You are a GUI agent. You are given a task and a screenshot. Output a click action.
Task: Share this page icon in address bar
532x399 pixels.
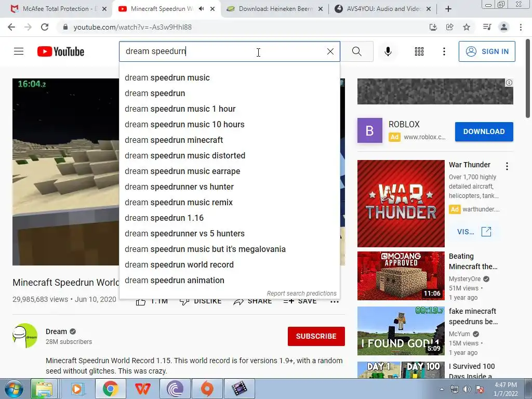click(449, 27)
